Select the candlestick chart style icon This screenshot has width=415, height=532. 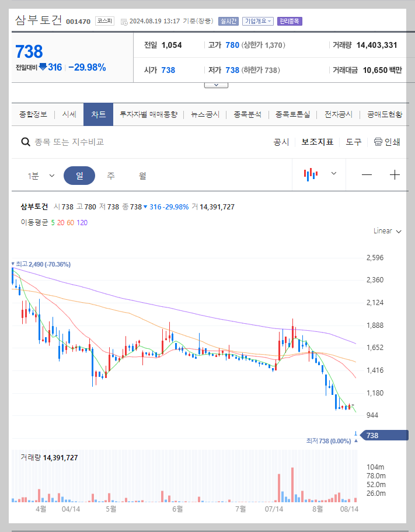point(310,174)
